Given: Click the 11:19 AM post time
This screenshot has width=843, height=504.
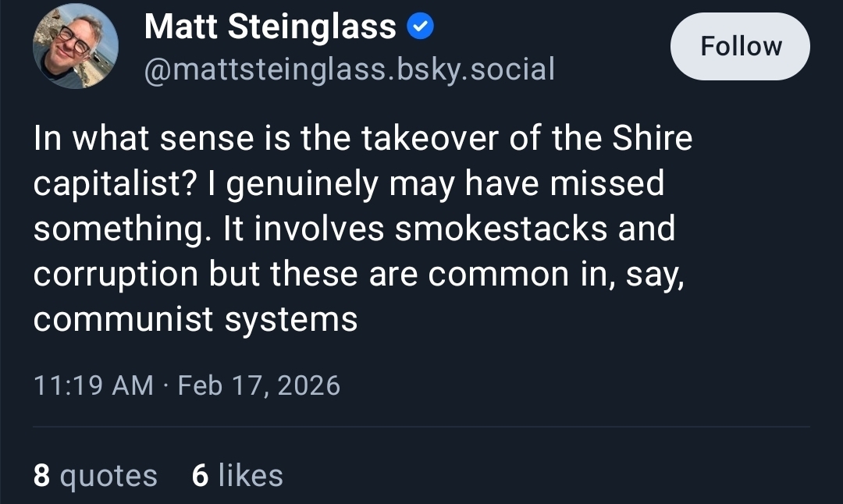Looking at the screenshot, I should pos(94,385).
